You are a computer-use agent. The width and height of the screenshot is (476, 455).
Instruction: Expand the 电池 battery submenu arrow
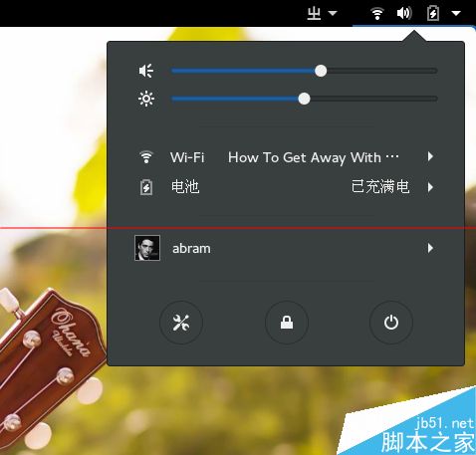pos(430,187)
